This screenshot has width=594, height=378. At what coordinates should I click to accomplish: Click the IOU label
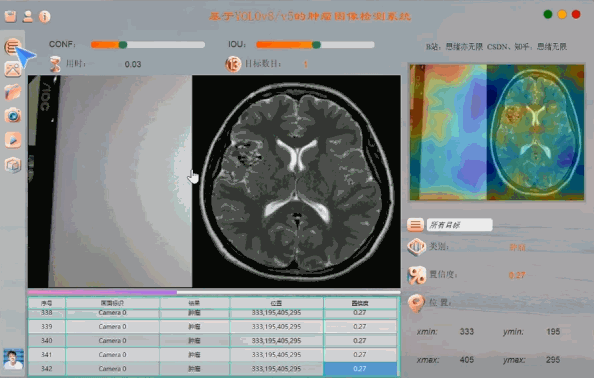click(x=237, y=44)
